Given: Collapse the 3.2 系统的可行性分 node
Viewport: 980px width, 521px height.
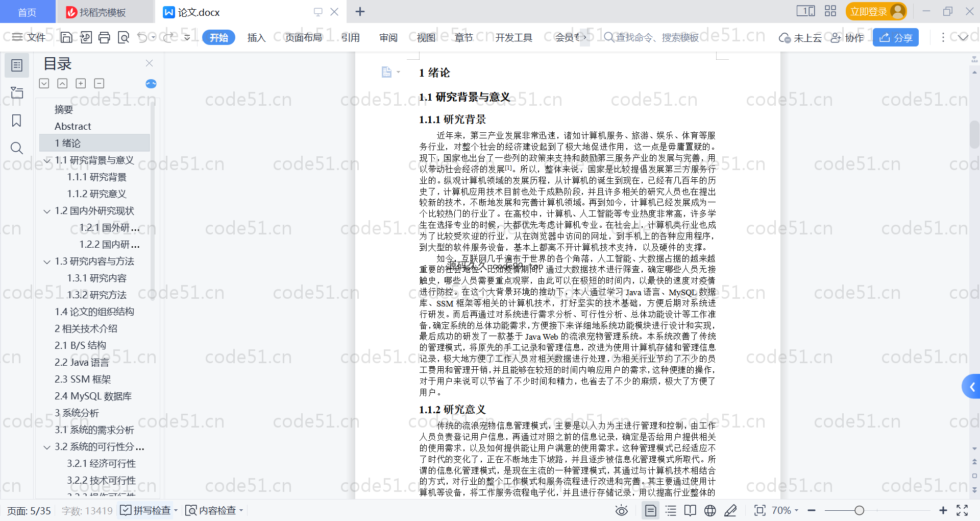Looking at the screenshot, I should (47, 447).
